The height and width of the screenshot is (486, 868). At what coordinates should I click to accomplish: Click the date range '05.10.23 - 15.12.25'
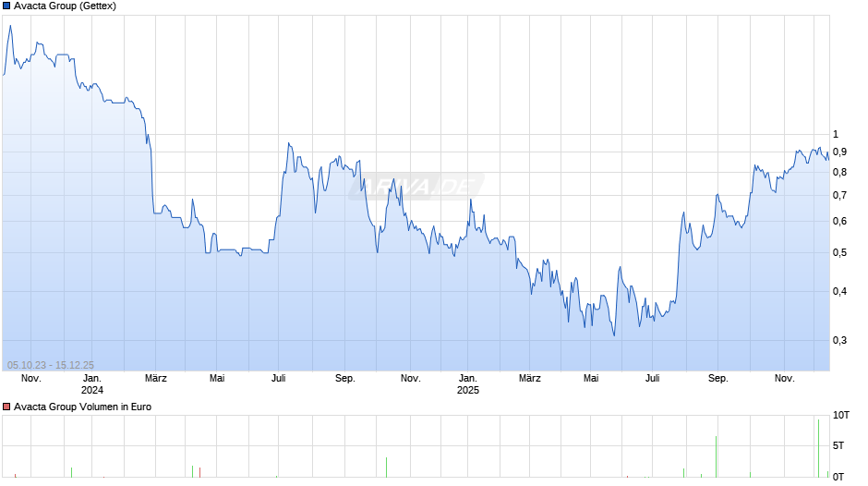(51, 365)
